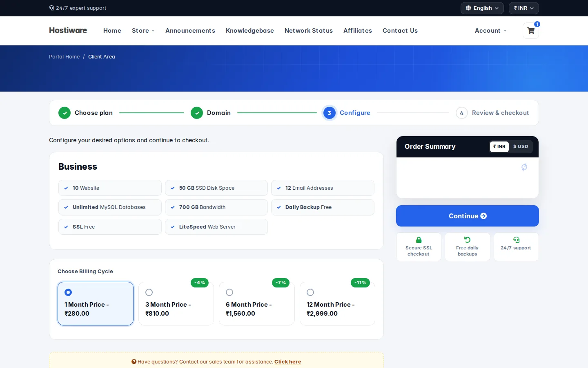Click the checkmark beside 10 Website
The width and height of the screenshot is (588, 368).
pos(66,188)
